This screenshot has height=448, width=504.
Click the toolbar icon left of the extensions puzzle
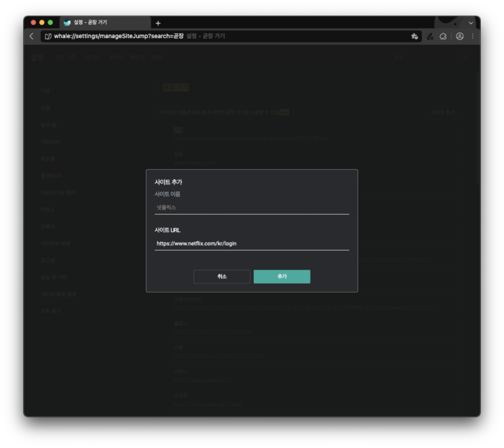pos(430,37)
